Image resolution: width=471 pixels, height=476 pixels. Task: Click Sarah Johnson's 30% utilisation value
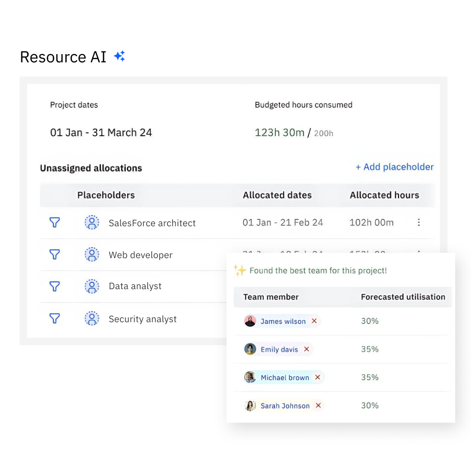[x=370, y=406]
